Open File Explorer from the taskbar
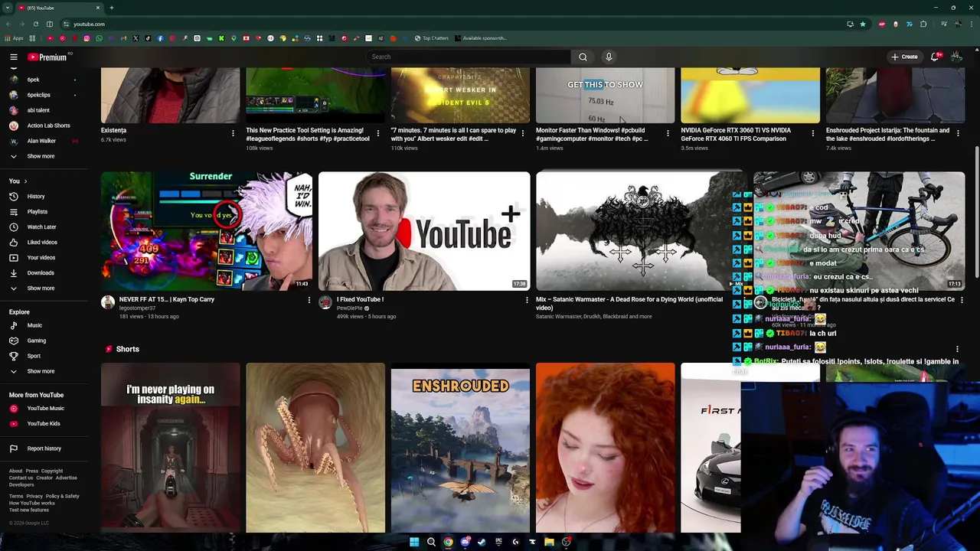 tap(549, 542)
